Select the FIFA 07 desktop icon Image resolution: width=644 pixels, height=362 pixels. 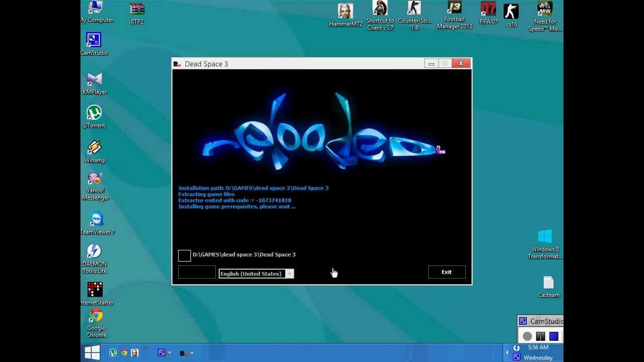click(x=489, y=13)
